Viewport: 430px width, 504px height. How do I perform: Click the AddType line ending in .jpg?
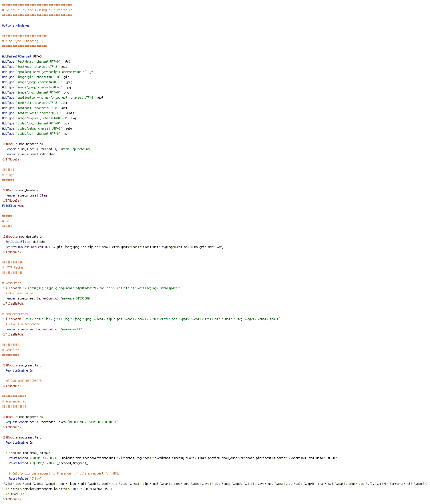36,87
